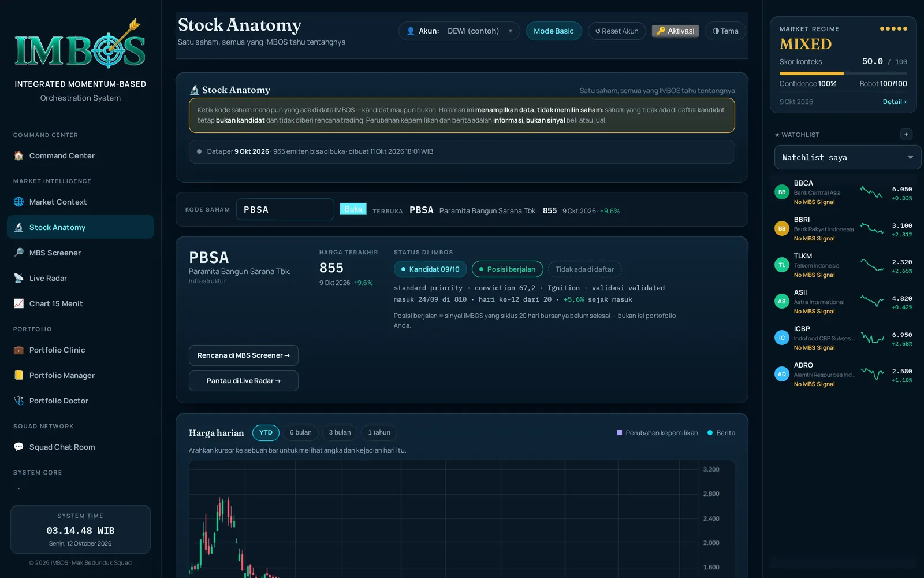Click Bank Rakyat Indonesia watchlist row
Viewport: 924px width, 578px height.
click(845, 228)
